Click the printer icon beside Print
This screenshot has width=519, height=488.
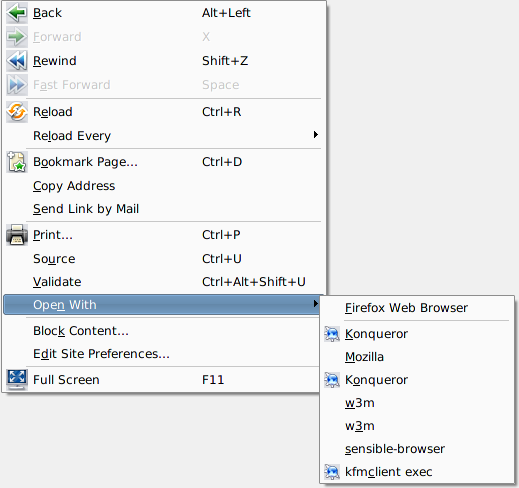click(17, 235)
